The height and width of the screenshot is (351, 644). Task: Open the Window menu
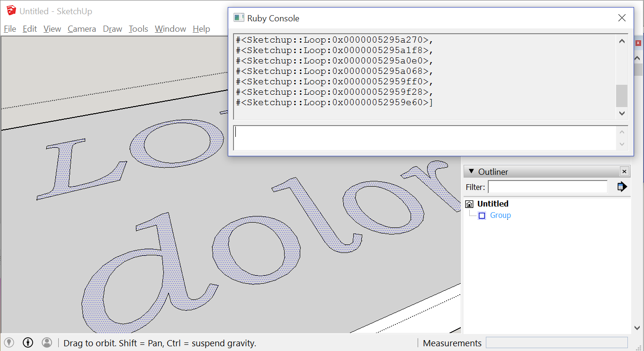pyautogui.click(x=170, y=29)
